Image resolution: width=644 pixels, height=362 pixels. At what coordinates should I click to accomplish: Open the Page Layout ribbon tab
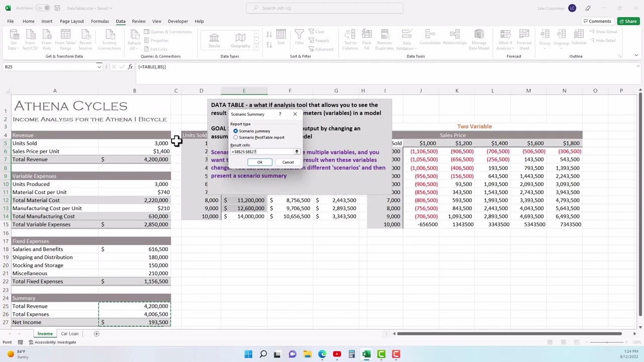(x=72, y=21)
